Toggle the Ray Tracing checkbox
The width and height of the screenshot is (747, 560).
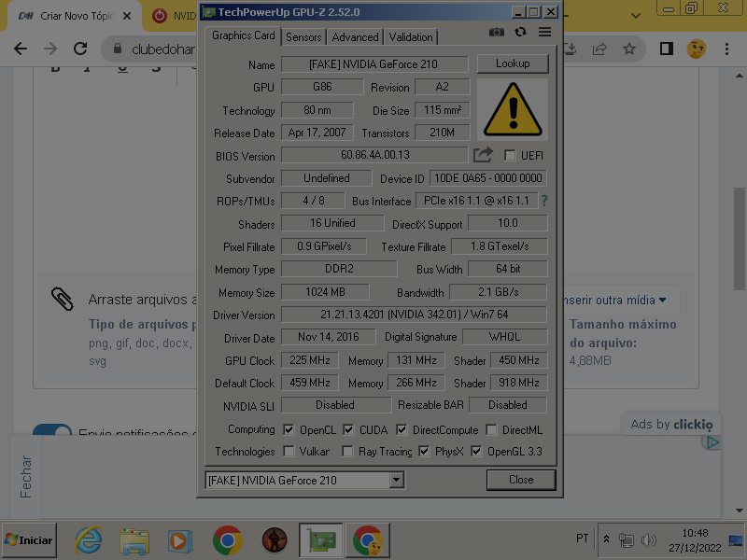347,451
